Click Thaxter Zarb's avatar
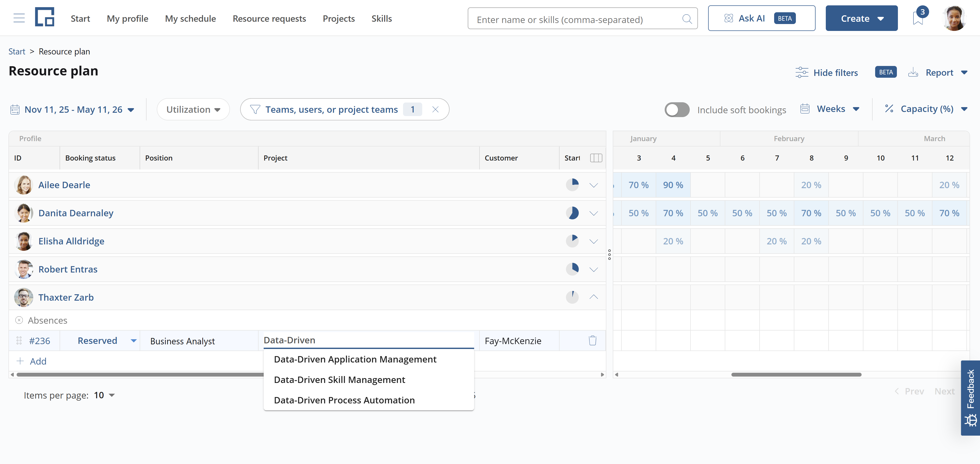The height and width of the screenshot is (464, 980). coord(24,297)
